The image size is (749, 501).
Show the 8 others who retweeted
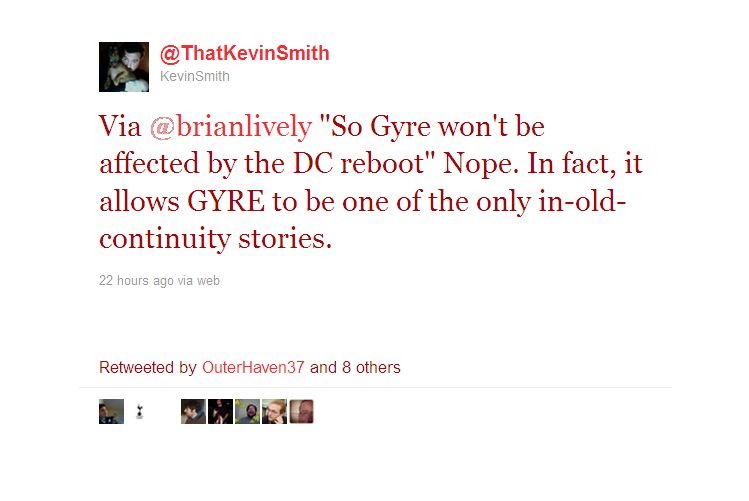[371, 367]
